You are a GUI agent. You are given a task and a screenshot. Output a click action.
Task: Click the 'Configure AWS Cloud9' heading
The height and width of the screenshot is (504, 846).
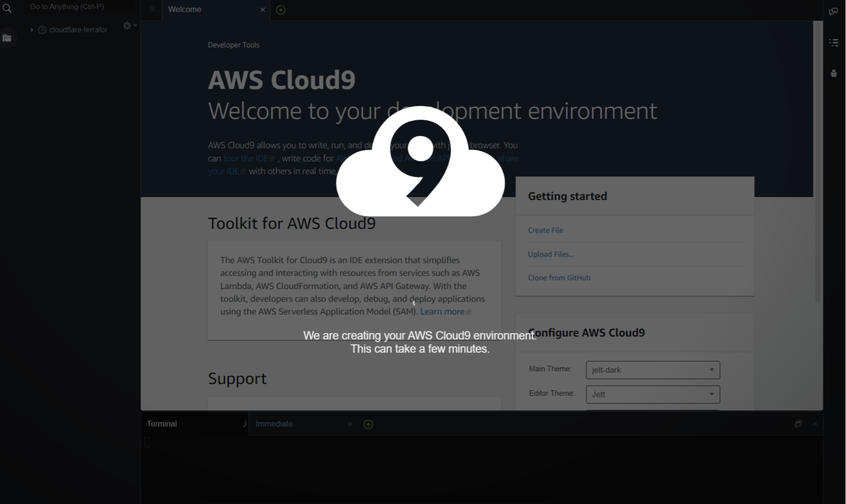click(587, 333)
